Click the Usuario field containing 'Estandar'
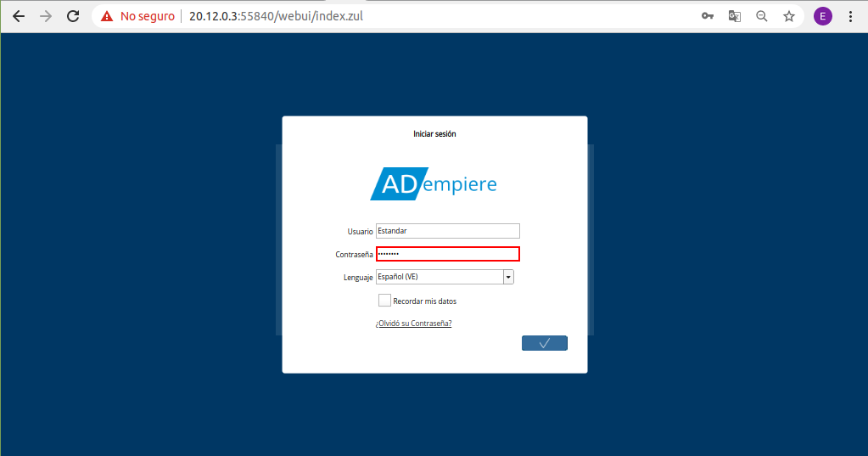The image size is (868, 456). click(x=448, y=231)
